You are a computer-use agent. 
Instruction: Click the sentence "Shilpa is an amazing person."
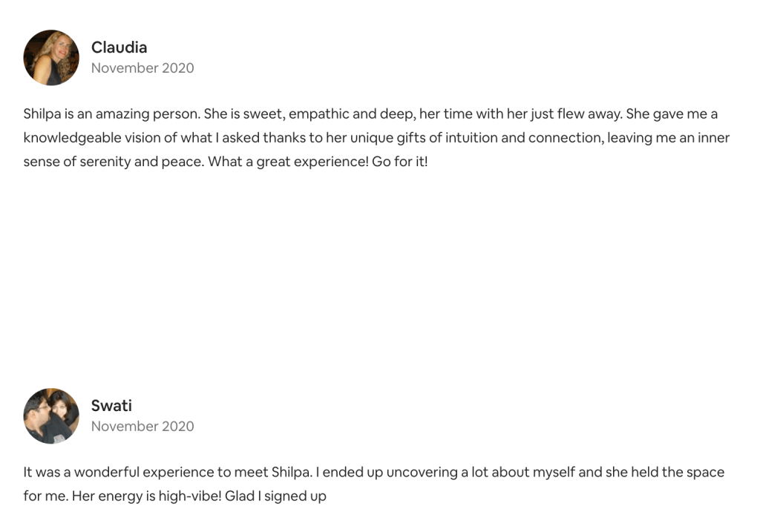click(111, 115)
